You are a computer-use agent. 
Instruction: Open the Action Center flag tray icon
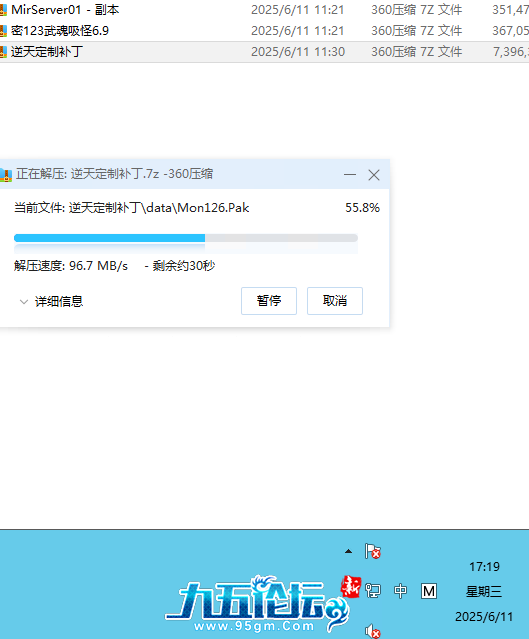[x=373, y=551]
